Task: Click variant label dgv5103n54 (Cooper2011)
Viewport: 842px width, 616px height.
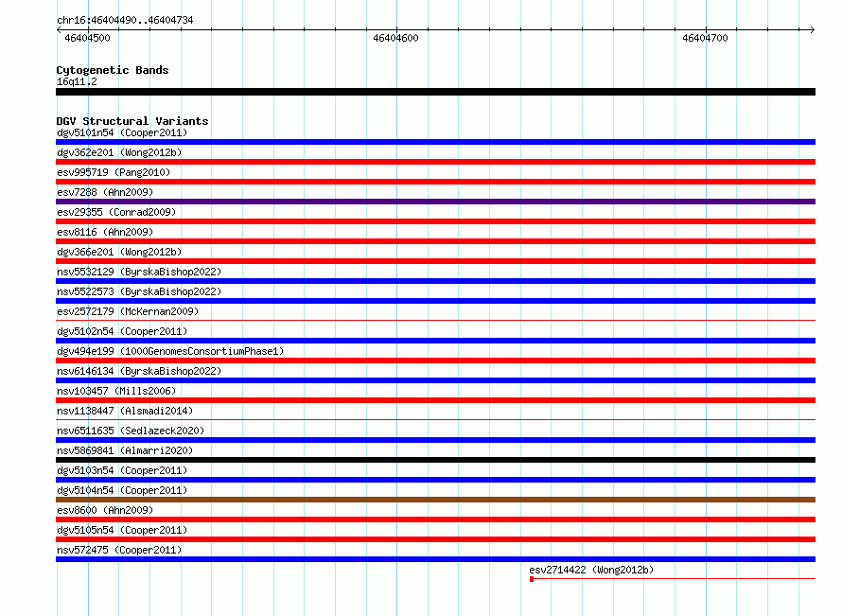Action: point(122,470)
